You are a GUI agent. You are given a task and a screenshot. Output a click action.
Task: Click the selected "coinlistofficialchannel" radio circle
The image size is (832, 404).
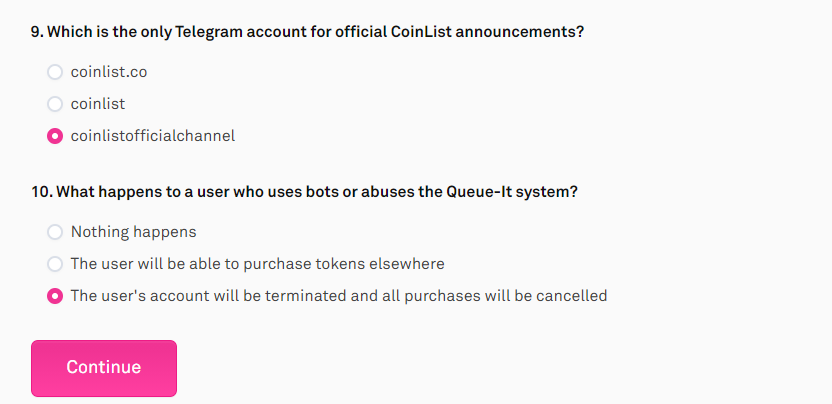click(55, 136)
